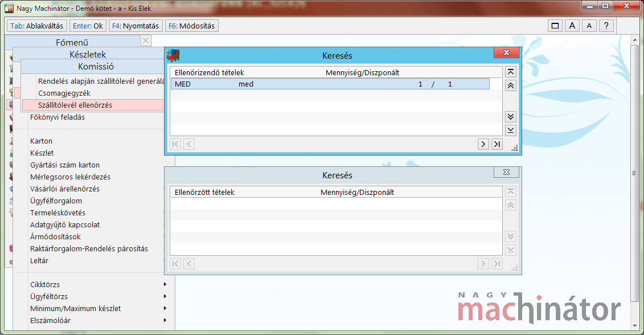
Task: Open the Karton menu item
Action: (x=41, y=141)
